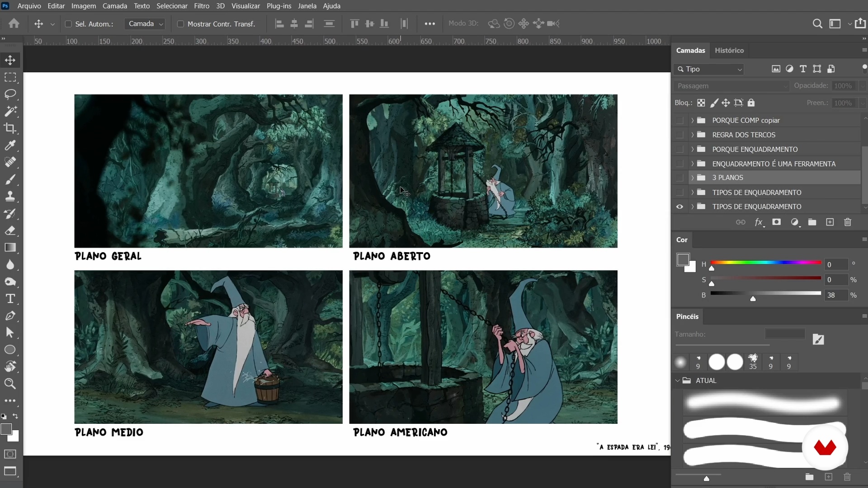Expand ENQUADRAMENTO É UMA FERRAMENTA group
The height and width of the screenshot is (488, 868).
pyautogui.click(x=692, y=164)
